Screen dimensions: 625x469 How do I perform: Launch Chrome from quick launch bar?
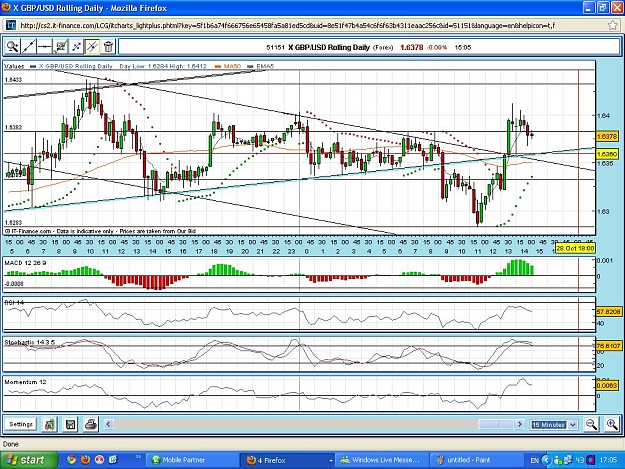[x=72, y=460]
